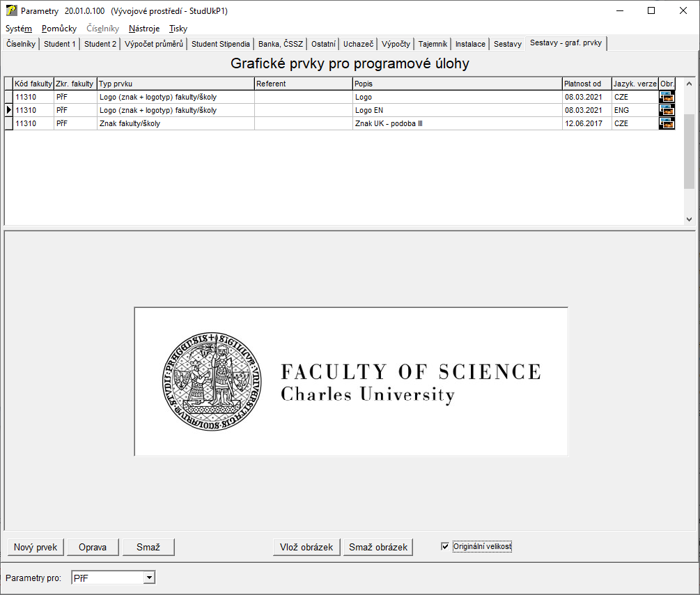Click the Oprava button
Image resolution: width=700 pixels, height=595 pixels.
coord(93,547)
